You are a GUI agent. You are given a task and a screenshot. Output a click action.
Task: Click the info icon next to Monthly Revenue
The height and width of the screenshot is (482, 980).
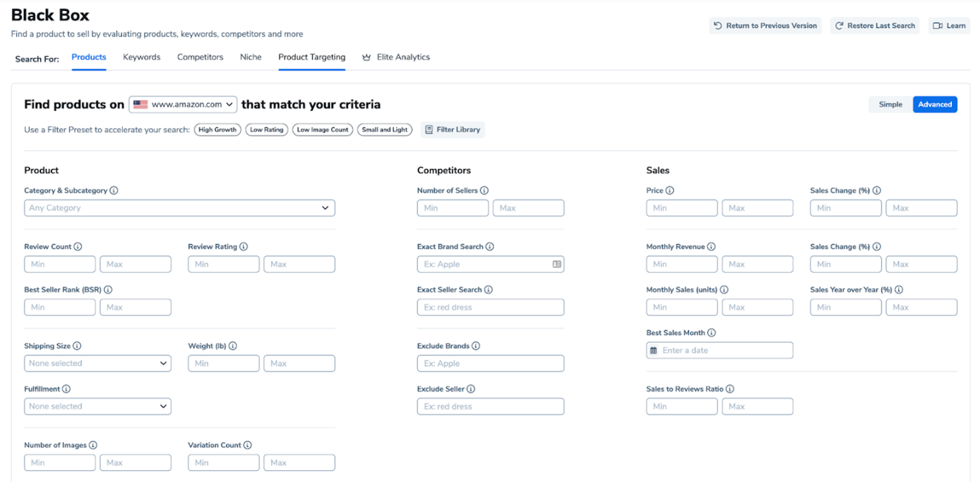(711, 246)
